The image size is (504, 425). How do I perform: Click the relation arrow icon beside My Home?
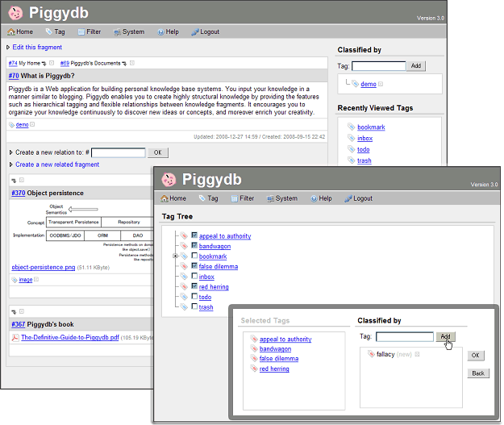click(44, 64)
